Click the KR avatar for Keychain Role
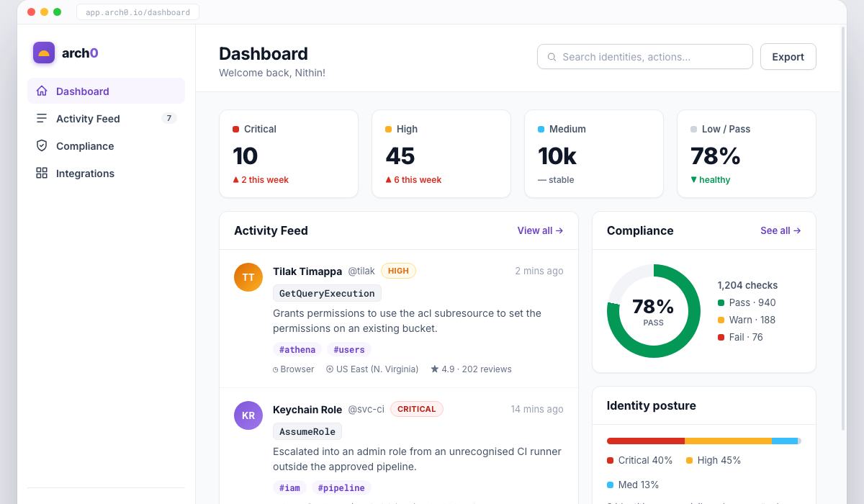 [248, 415]
